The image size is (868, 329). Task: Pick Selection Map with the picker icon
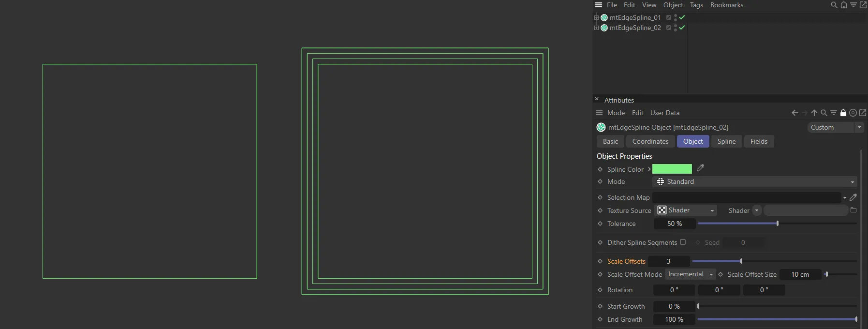pyautogui.click(x=853, y=197)
